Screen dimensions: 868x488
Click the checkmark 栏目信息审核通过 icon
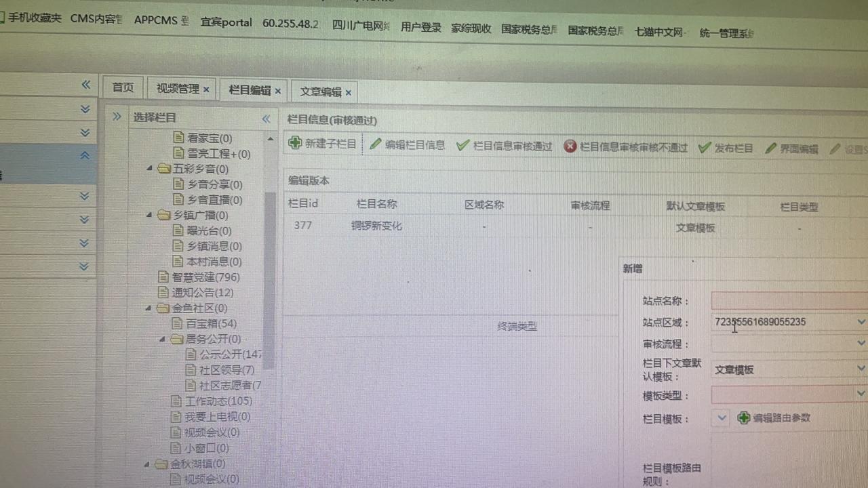[x=463, y=146]
